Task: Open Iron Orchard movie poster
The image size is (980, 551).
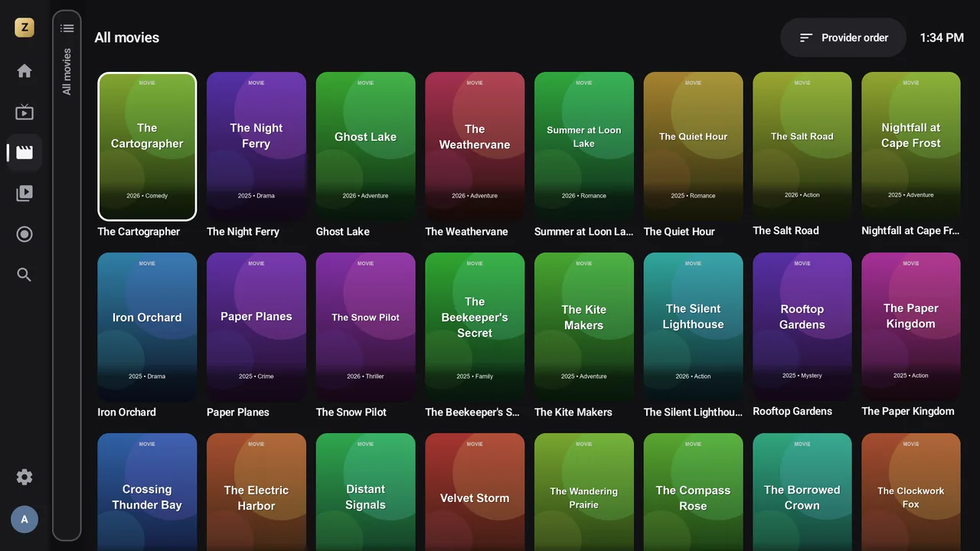Action: [147, 327]
